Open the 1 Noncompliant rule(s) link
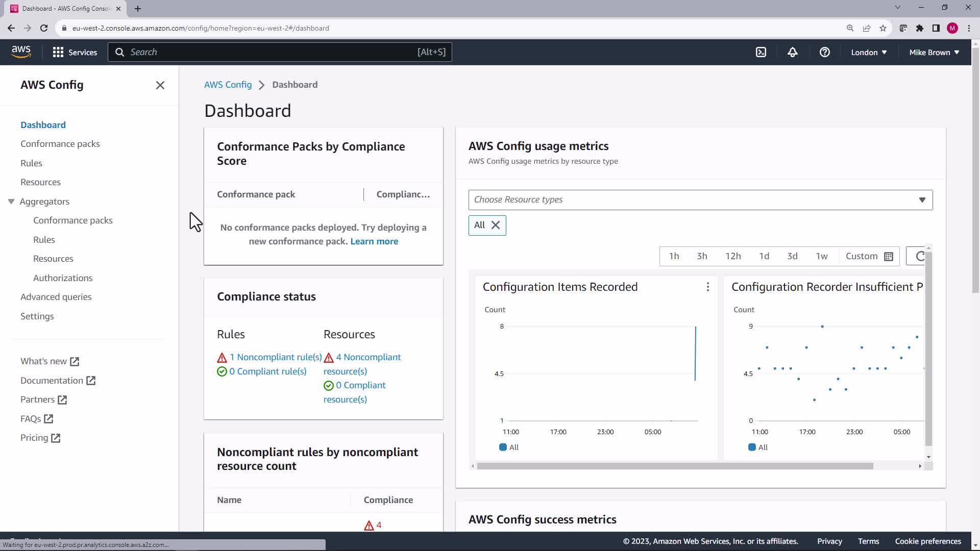 pyautogui.click(x=276, y=357)
